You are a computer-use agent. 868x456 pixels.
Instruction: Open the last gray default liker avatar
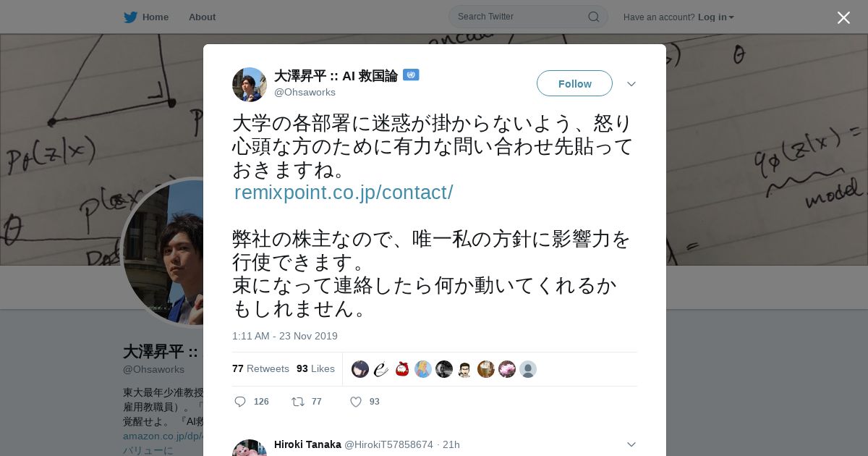pos(528,369)
